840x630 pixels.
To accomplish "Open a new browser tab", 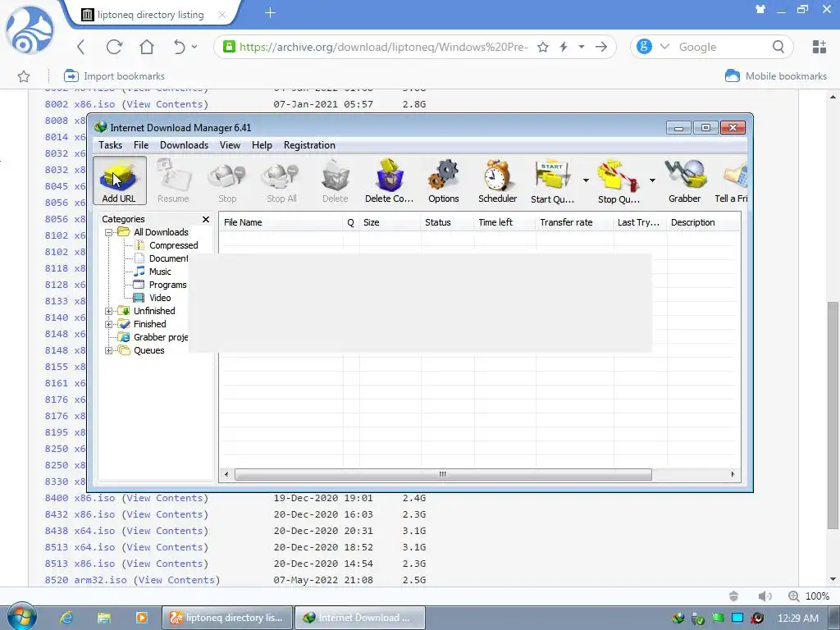I will 271,13.
